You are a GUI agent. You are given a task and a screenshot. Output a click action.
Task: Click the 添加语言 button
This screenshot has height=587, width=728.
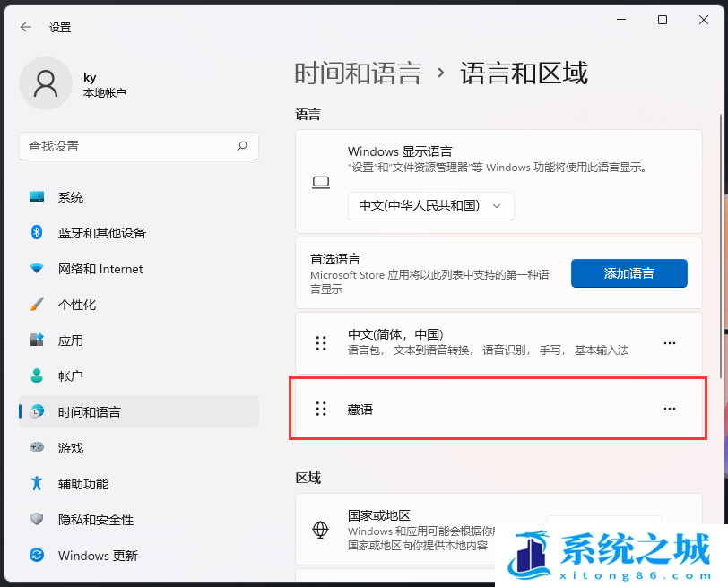(629, 273)
